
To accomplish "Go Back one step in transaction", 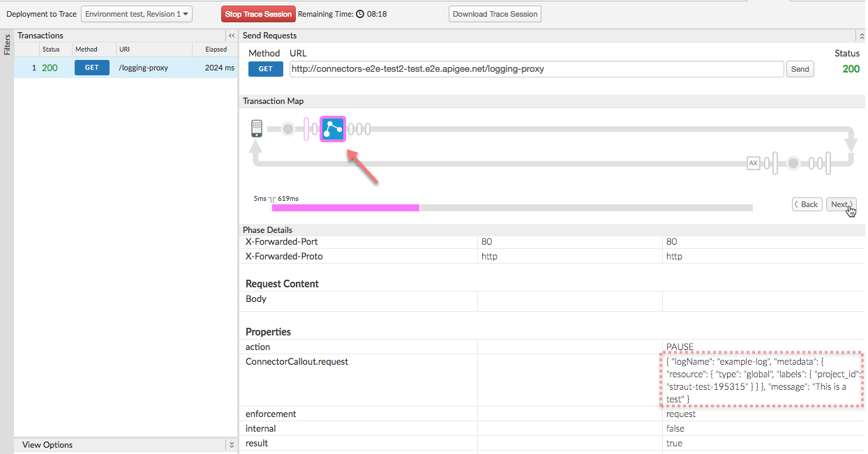I will [807, 204].
